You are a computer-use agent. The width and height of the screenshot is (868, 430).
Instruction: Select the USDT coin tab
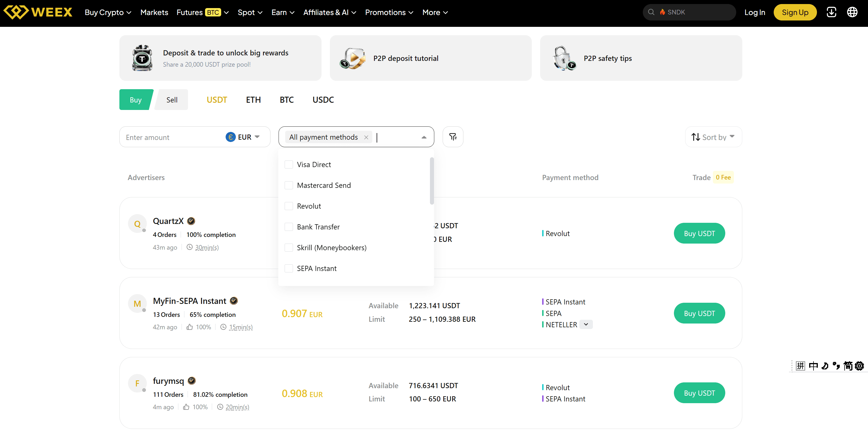click(x=217, y=100)
